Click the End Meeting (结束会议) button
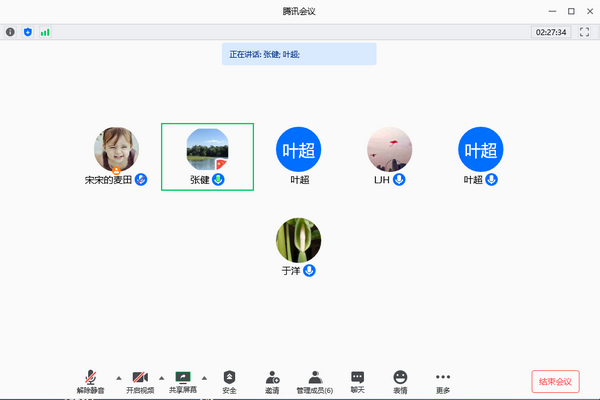This screenshot has width=600, height=400. (x=555, y=381)
